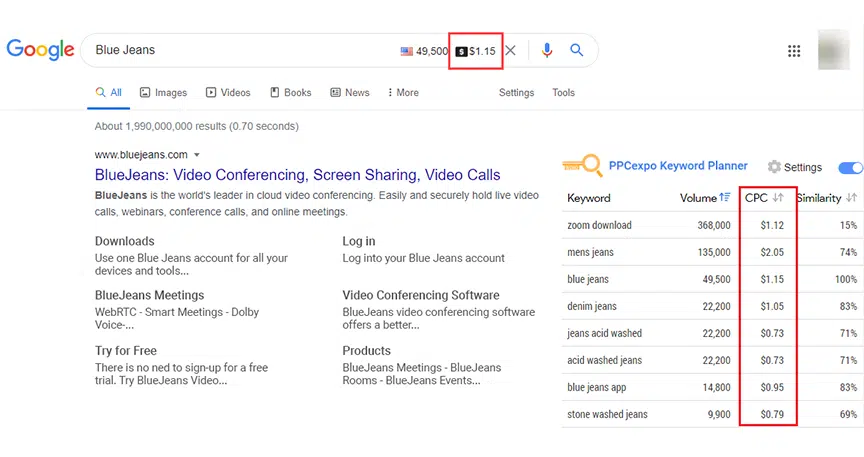Click the $1.05 CPC value

pyautogui.click(x=772, y=306)
